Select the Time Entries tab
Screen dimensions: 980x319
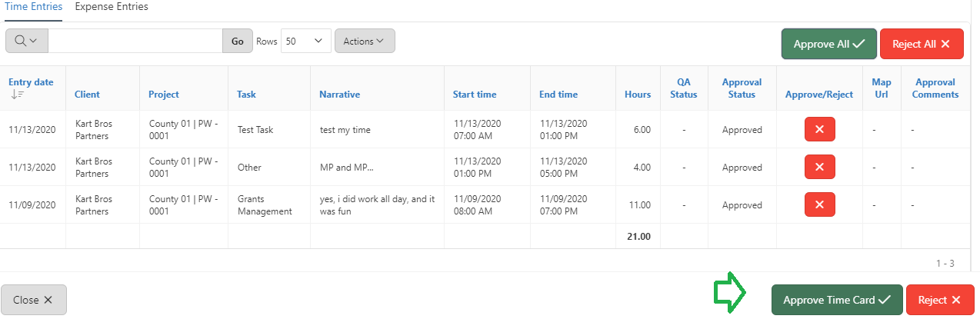(33, 7)
